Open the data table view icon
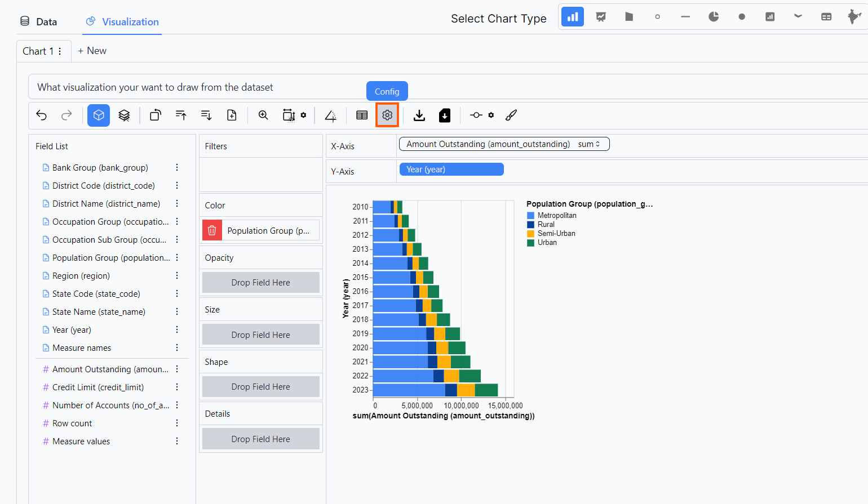 click(x=362, y=115)
